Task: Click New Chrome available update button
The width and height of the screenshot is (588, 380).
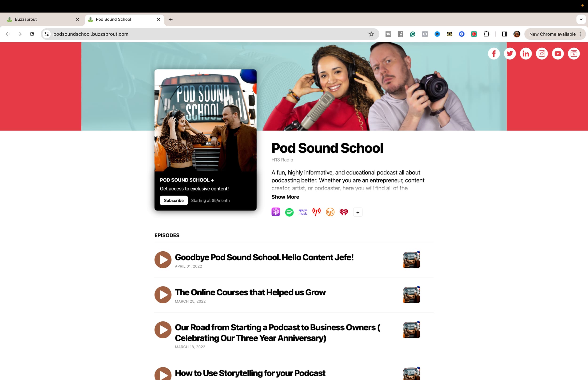Action: (555, 34)
